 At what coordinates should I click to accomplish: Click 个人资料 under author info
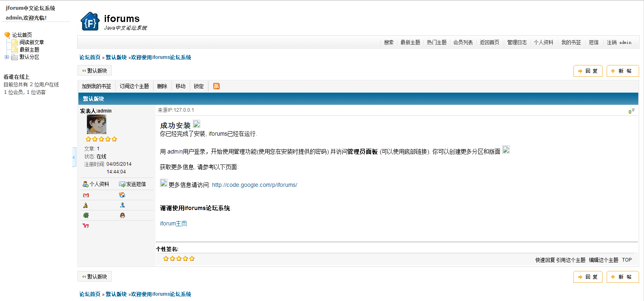point(96,184)
